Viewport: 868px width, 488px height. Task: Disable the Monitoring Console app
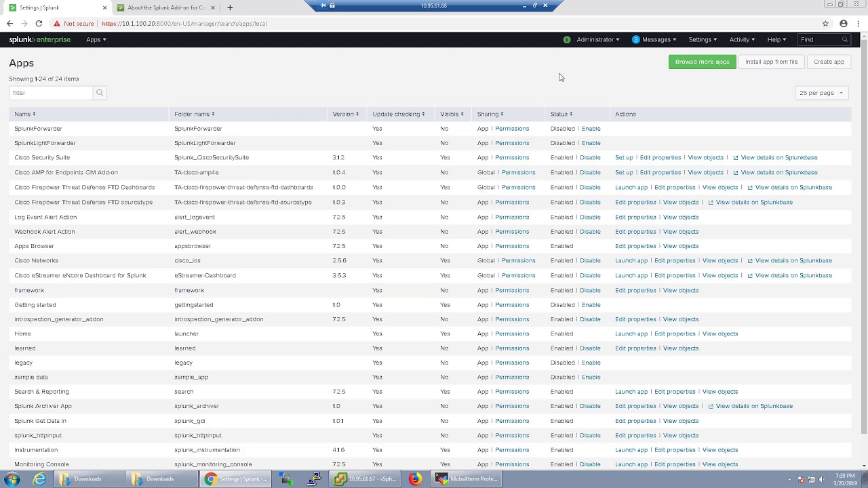pos(590,464)
